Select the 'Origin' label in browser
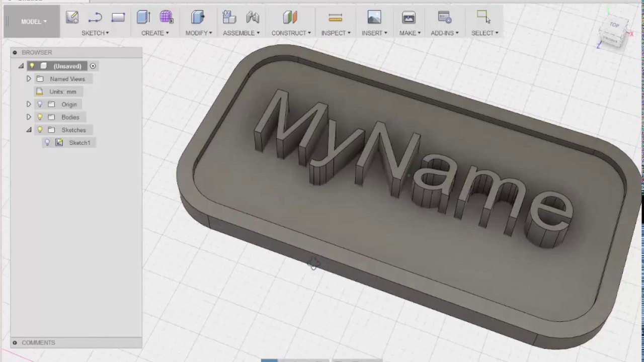 69,105
